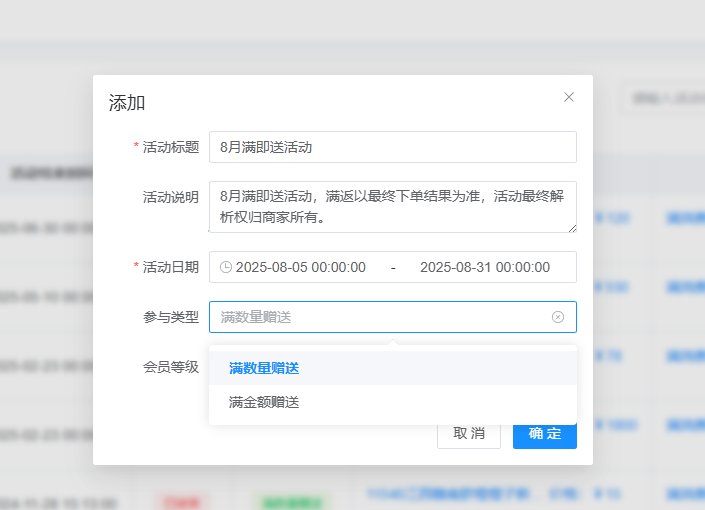Select the start date 2025-08-05 00:00:00
The width and height of the screenshot is (705, 510).
tap(300, 267)
